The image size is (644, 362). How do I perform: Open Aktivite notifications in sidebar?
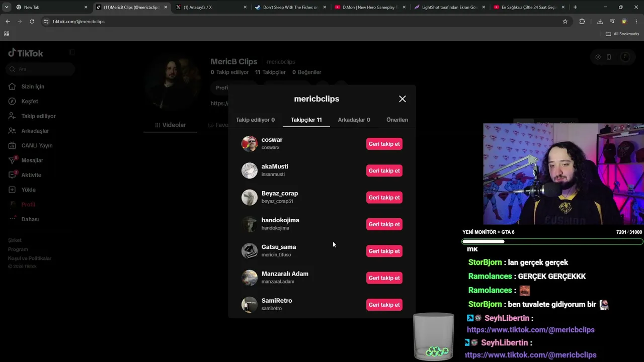point(31,175)
